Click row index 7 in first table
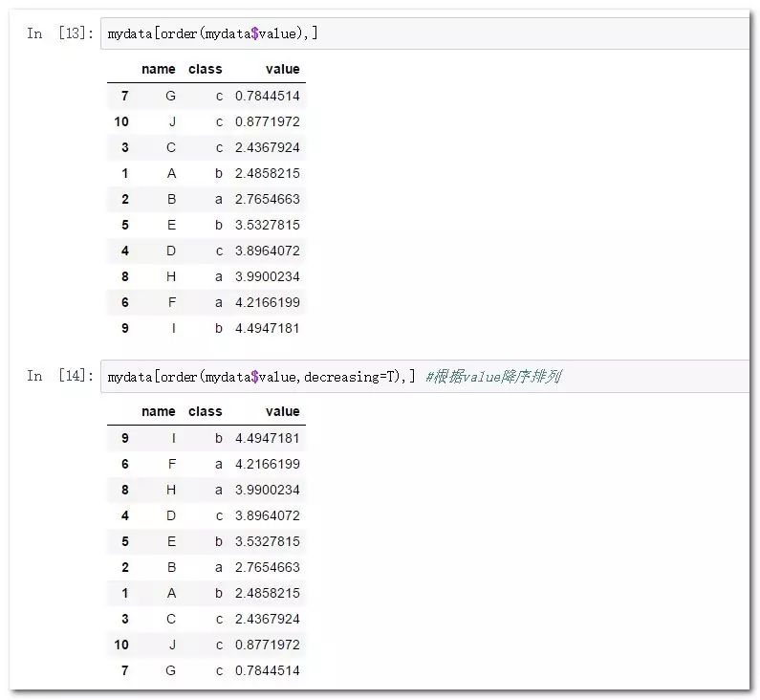Screen dimensions: 760x700 [x=125, y=96]
